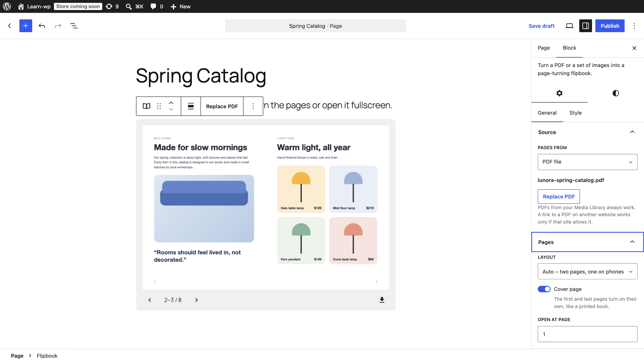Screen dimensions: 644x362
Task: Open the comments bubble in admin bar
Action: [x=157, y=6]
